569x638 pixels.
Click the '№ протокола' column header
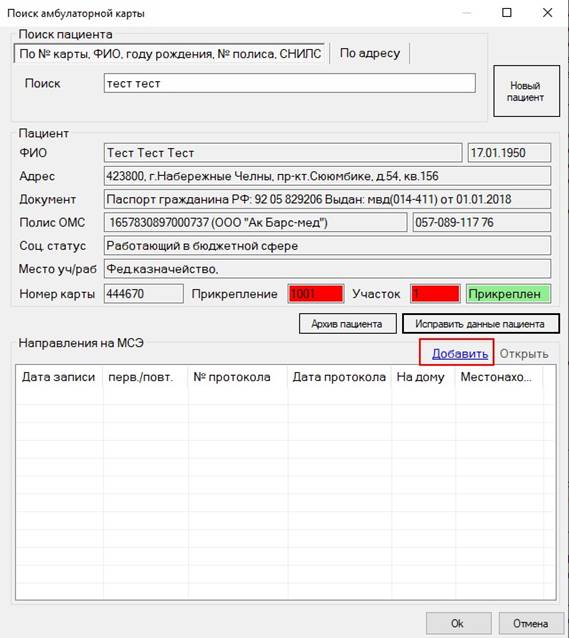[238, 377]
